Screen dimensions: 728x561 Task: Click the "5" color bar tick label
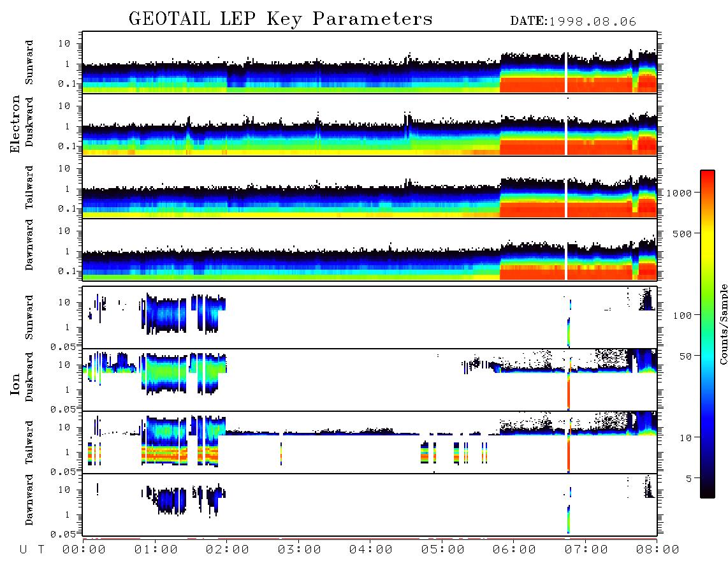click(688, 479)
